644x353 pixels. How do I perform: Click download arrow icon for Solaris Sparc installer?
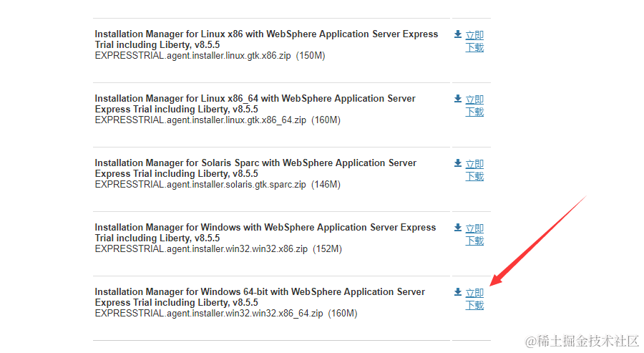[x=458, y=163]
